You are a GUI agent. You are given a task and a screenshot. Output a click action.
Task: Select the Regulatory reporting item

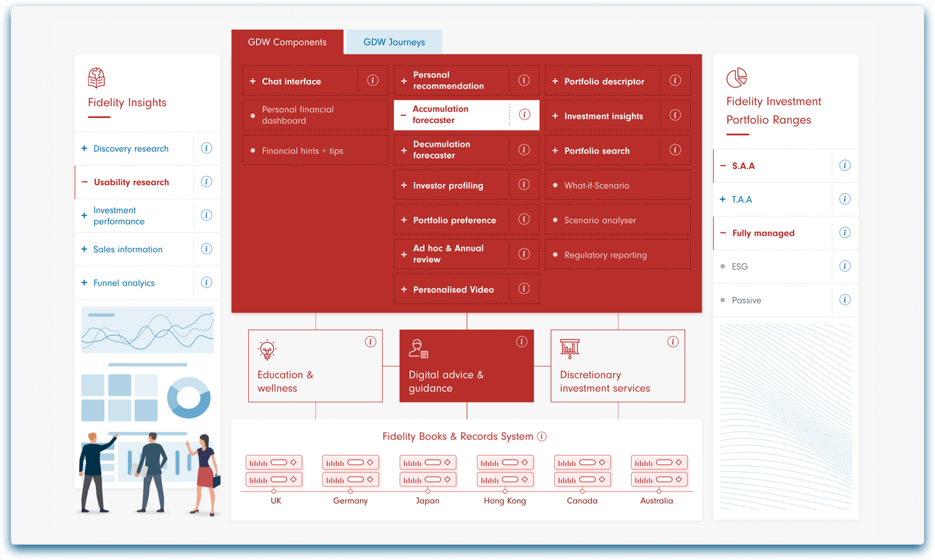pos(618,255)
